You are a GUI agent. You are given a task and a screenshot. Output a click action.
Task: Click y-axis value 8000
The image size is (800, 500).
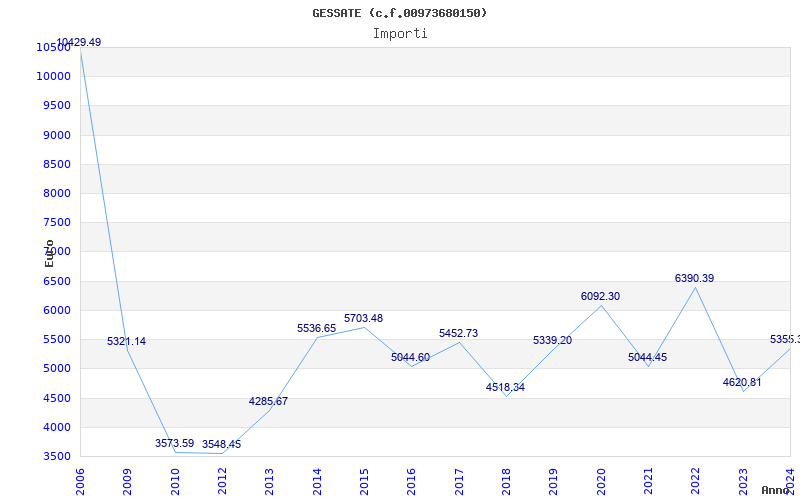point(57,193)
